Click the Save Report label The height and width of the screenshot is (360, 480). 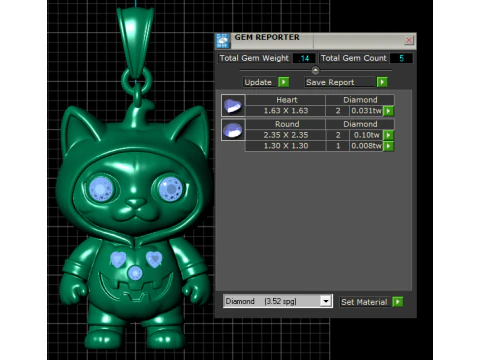click(x=330, y=82)
